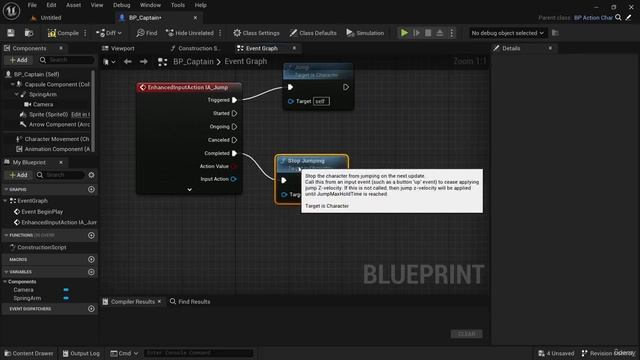The image size is (640, 360).
Task: Switch to Find Results tab
Action: tap(190, 302)
